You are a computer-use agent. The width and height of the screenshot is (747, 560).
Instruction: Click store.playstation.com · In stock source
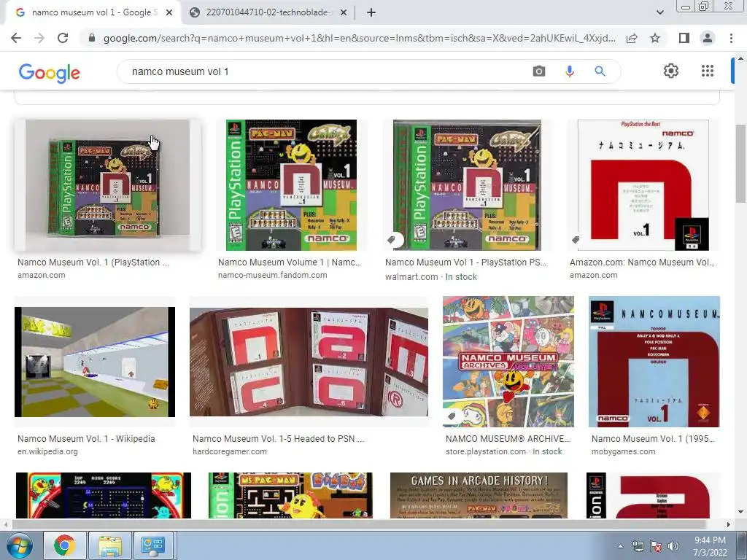click(x=504, y=451)
